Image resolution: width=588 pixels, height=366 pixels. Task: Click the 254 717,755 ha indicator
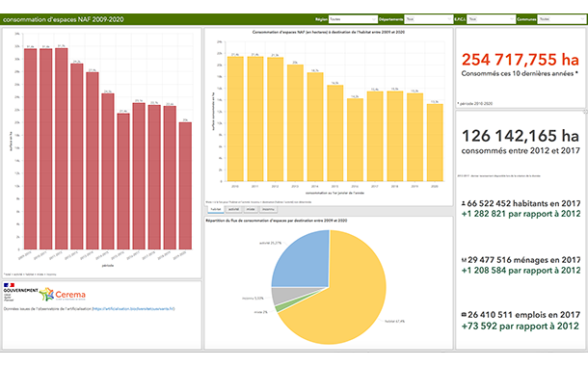pos(521,60)
